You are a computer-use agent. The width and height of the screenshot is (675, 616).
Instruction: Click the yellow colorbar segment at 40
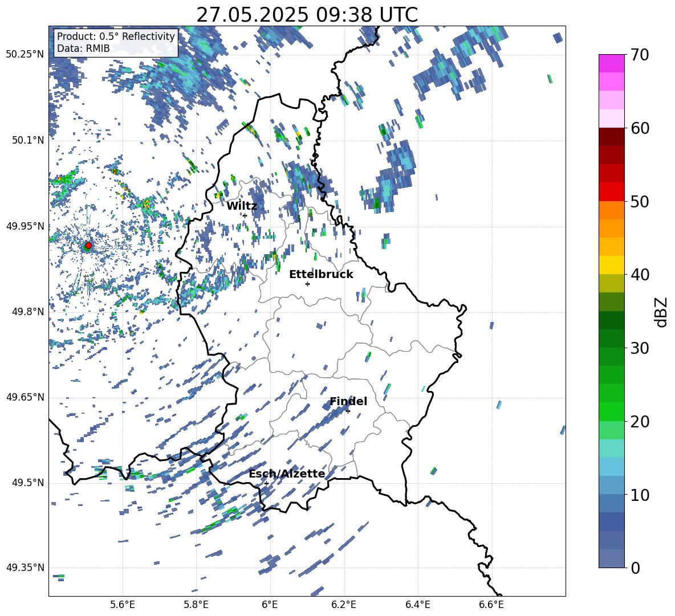click(612, 266)
